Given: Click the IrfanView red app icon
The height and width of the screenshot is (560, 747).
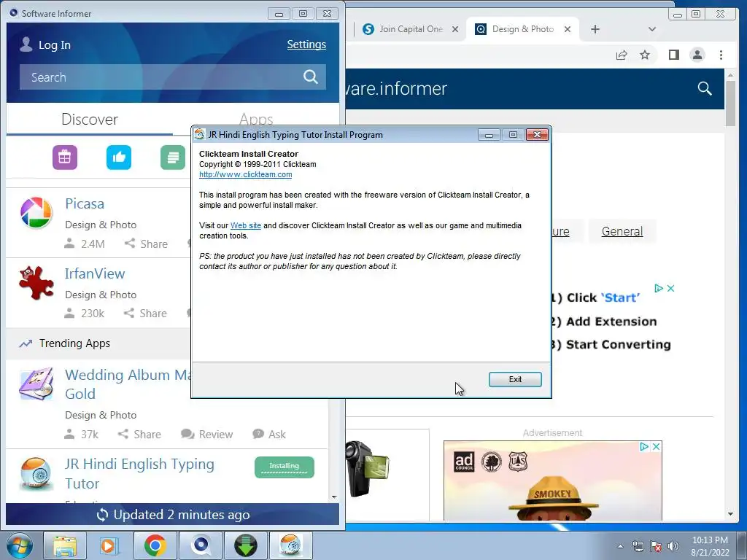Looking at the screenshot, I should [36, 282].
